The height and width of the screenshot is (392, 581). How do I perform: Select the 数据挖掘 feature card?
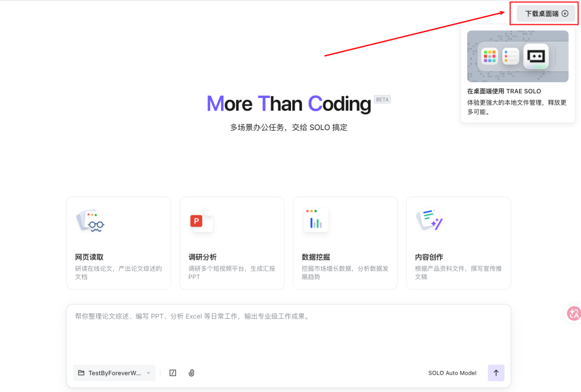pyautogui.click(x=345, y=243)
